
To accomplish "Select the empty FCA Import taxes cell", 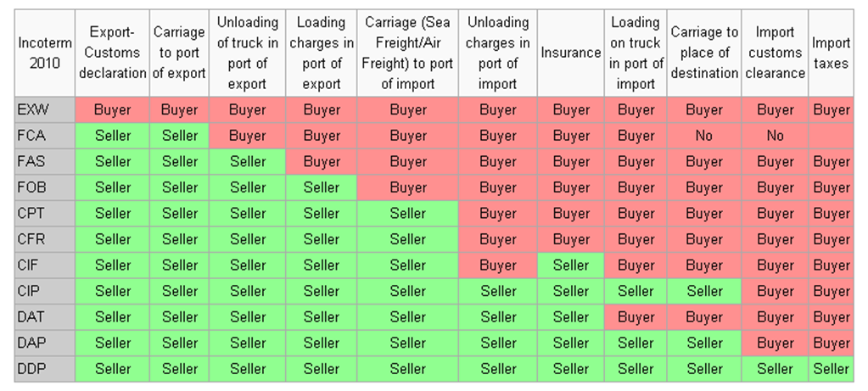I will [831, 136].
